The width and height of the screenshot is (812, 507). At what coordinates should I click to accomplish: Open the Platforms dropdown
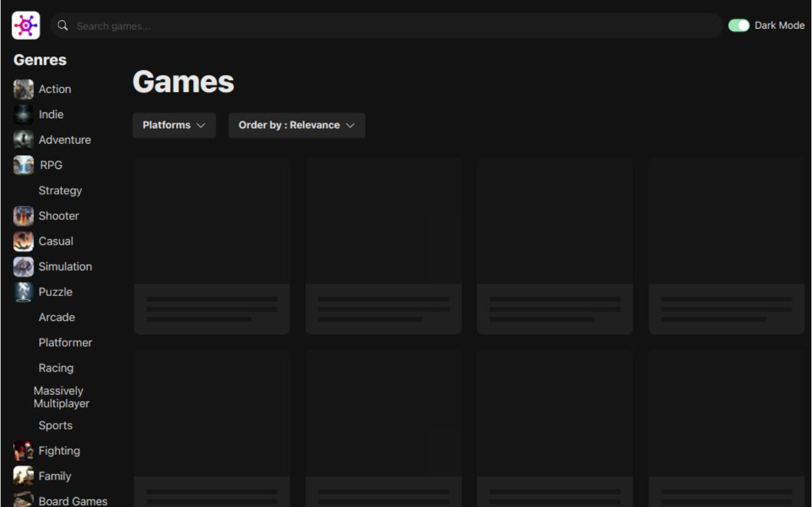pos(174,126)
